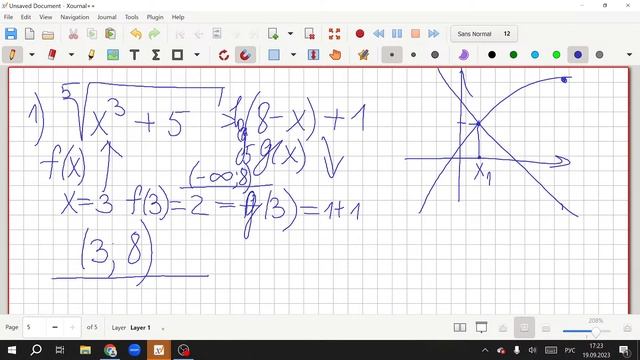Image resolution: width=640 pixels, height=360 pixels.
Task: Delete the current page icon
Action: click(309, 34)
